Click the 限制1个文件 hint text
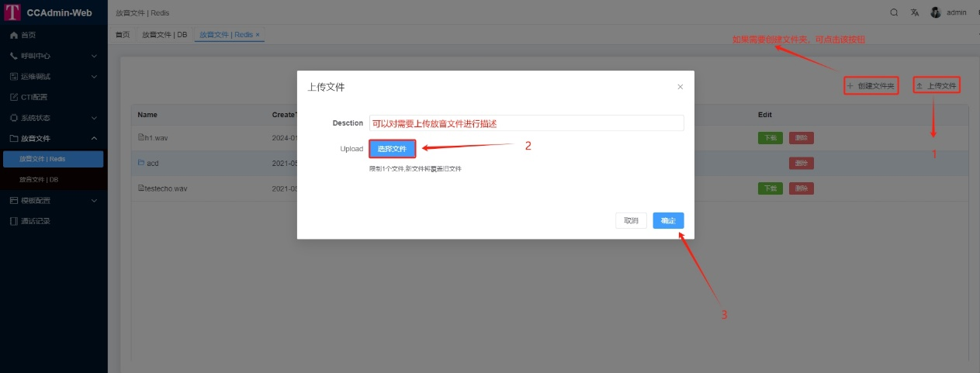980x373 pixels. point(415,168)
